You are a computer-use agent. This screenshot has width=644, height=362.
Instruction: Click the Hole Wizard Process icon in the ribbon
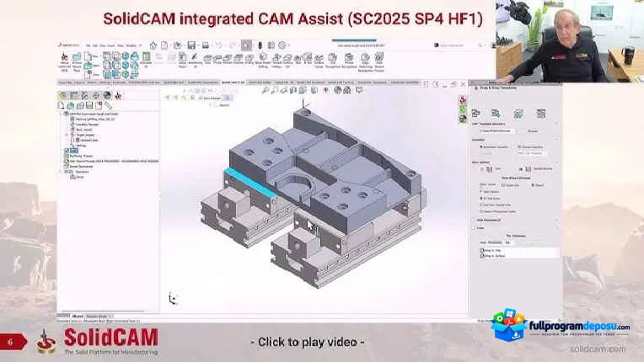pos(379,57)
